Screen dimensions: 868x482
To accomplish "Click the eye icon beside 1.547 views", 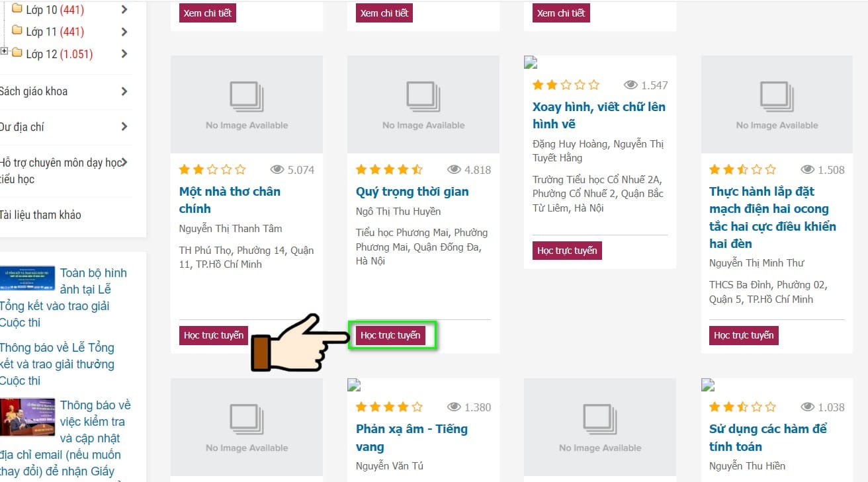I will coord(630,85).
